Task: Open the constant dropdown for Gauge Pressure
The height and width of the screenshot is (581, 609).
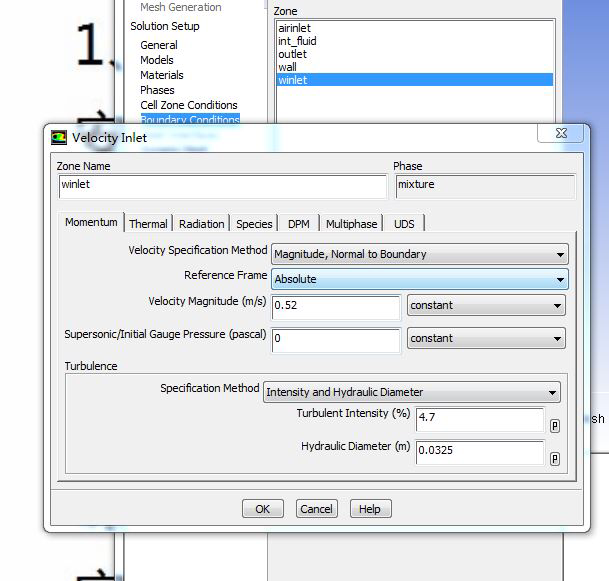Action: pos(486,338)
